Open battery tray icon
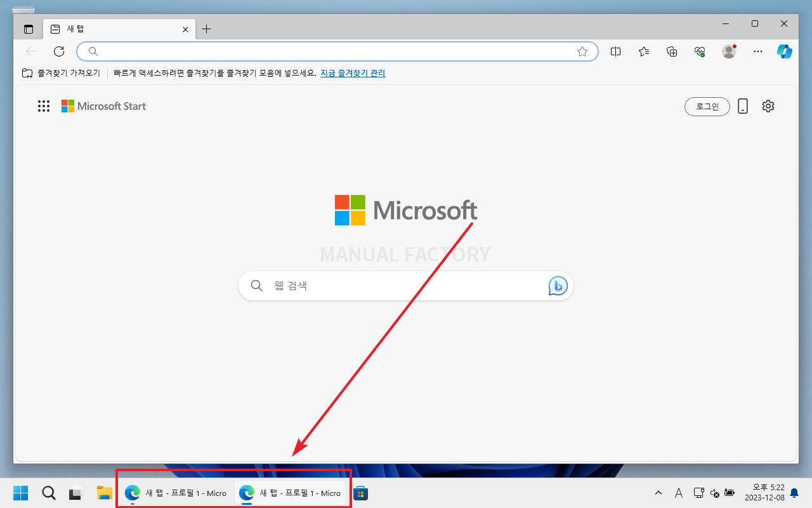 (x=730, y=493)
